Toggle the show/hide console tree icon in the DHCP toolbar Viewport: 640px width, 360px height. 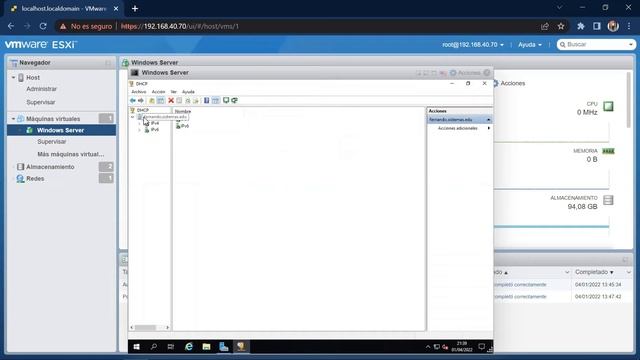pyautogui.click(x=160, y=100)
